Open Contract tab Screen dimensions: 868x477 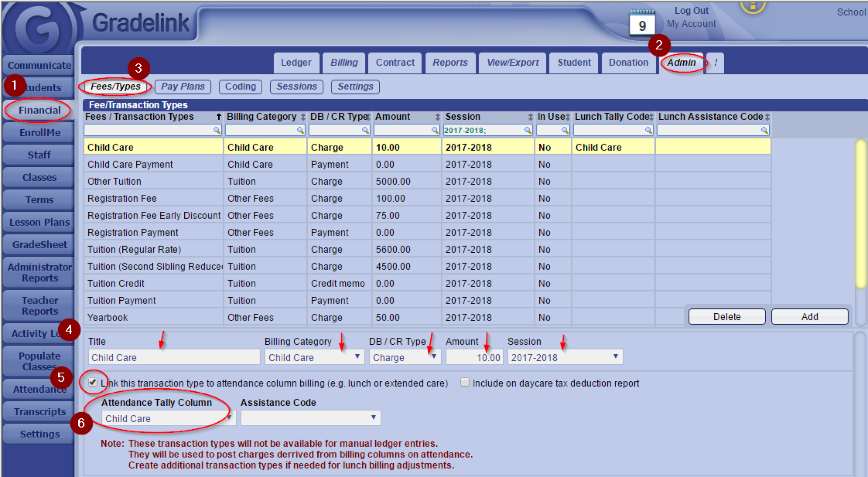[x=395, y=63]
